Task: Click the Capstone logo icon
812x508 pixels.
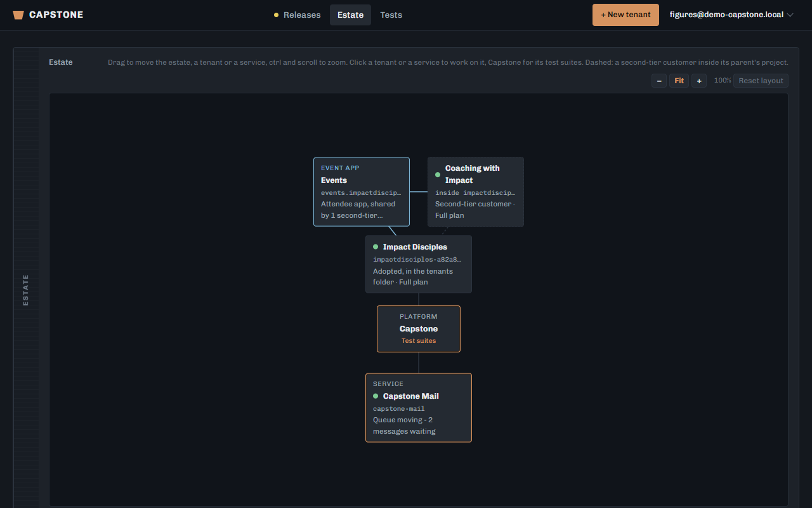Action: click(x=18, y=15)
